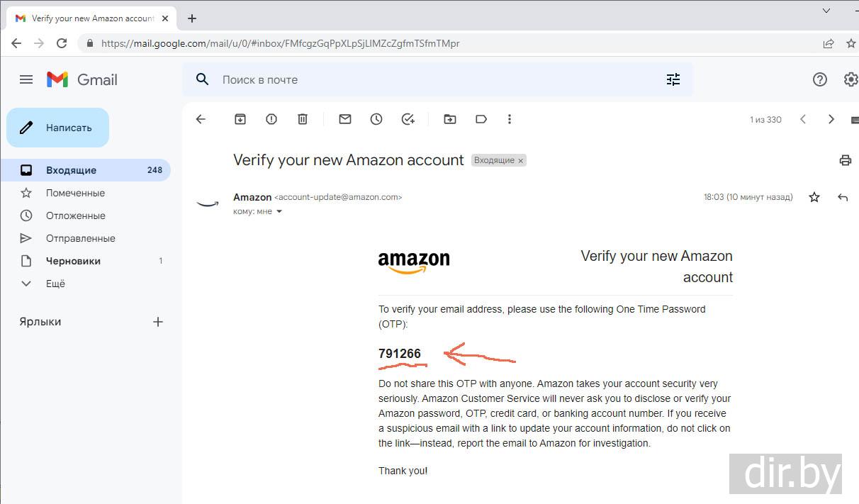Screen dimensions: 859x504
Task: Click the 'Написать' compose button
Action: point(58,128)
